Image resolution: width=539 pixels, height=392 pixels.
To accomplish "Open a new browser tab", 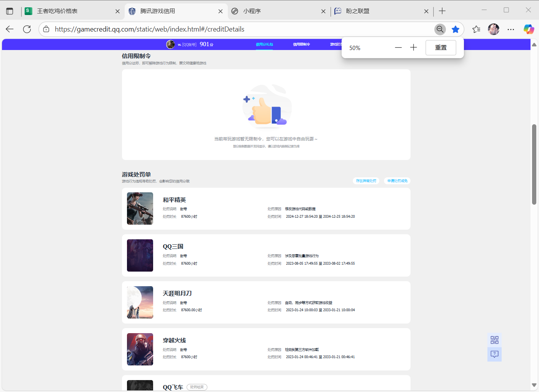I will coord(442,11).
